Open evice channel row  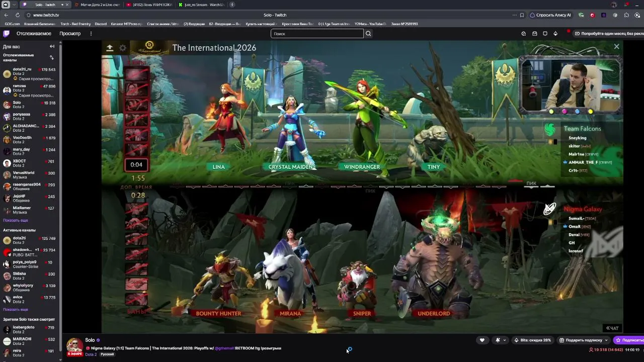(29, 299)
